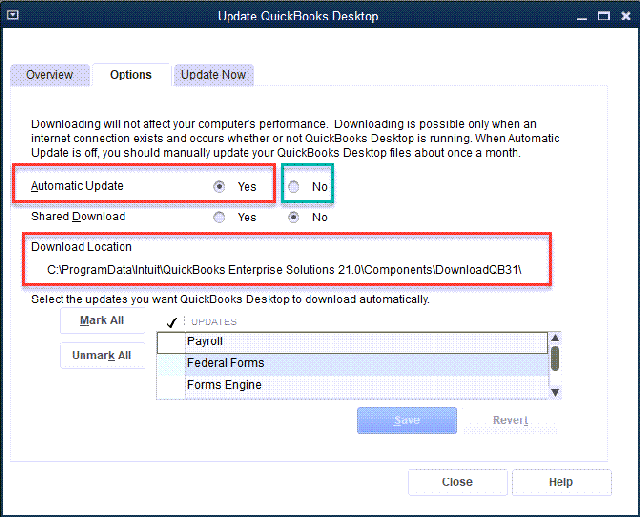Open the window system menu icon
This screenshot has height=517, width=640.
(x=13, y=15)
